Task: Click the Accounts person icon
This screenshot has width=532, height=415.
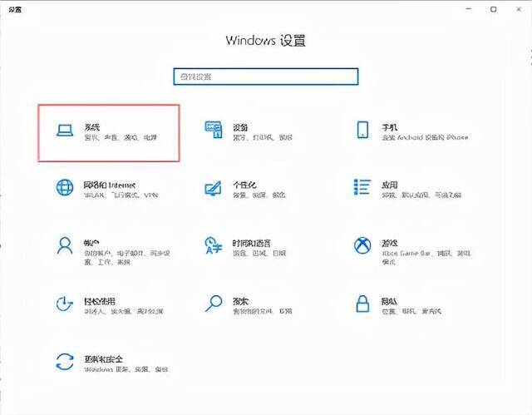Action: pos(65,245)
